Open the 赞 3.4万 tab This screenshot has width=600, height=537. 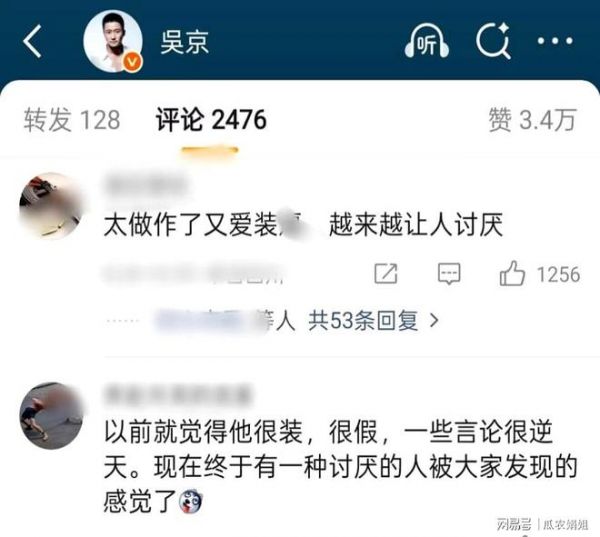(x=532, y=120)
